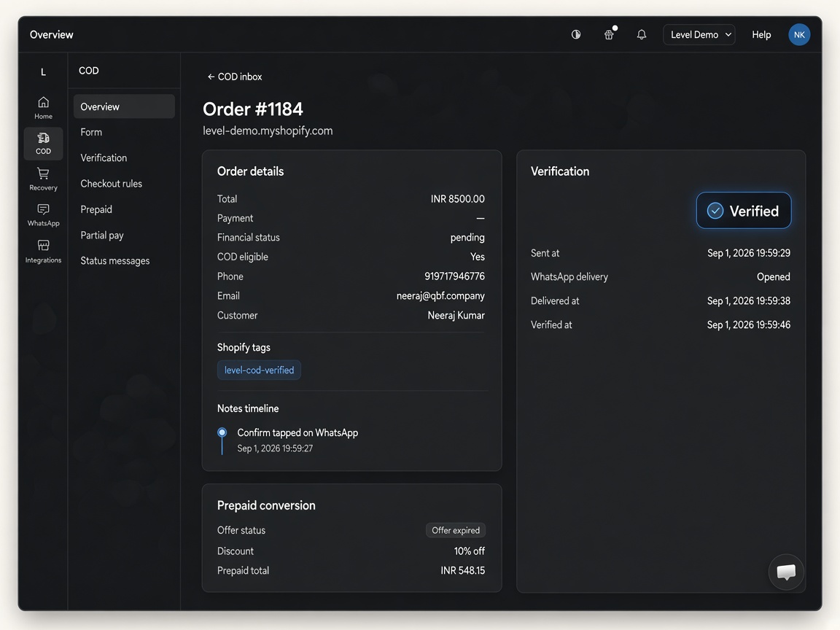This screenshot has width=840, height=630.
Task: Toggle the dark/light theme icon
Action: tap(576, 34)
